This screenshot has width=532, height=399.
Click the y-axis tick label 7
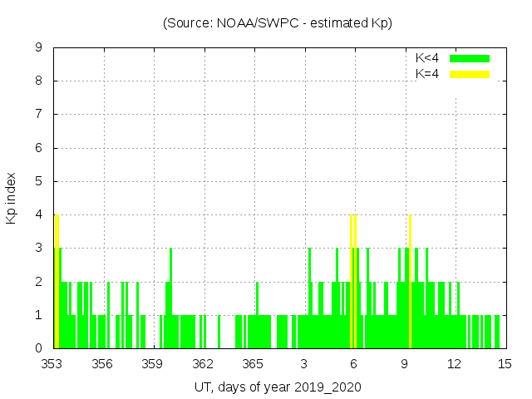38,115
